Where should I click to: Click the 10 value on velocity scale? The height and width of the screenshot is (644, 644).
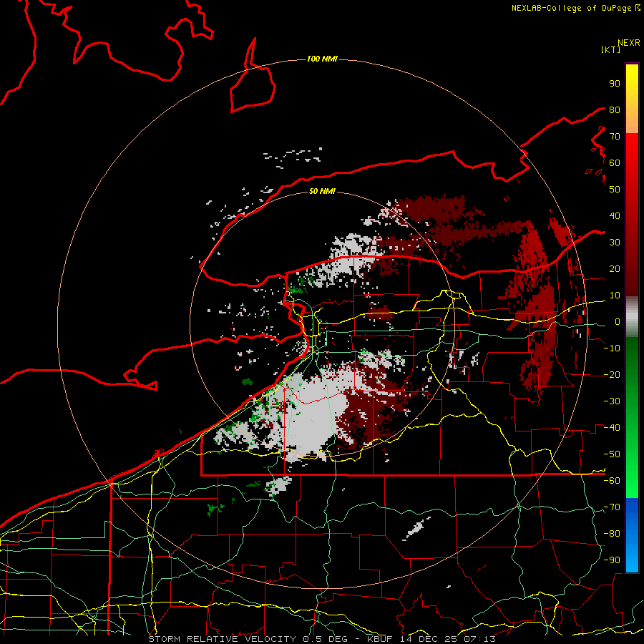coord(615,296)
